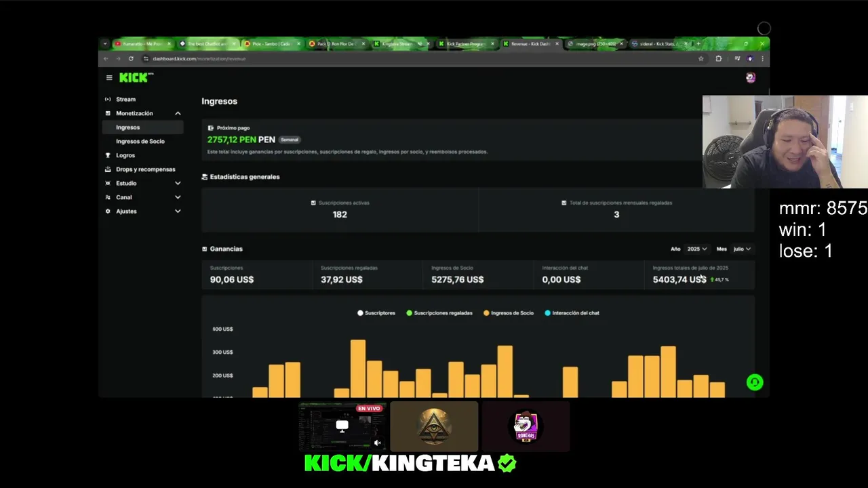This screenshot has height=488, width=868.
Task: Click the Estudio icon in the sidebar
Action: pos(108,183)
